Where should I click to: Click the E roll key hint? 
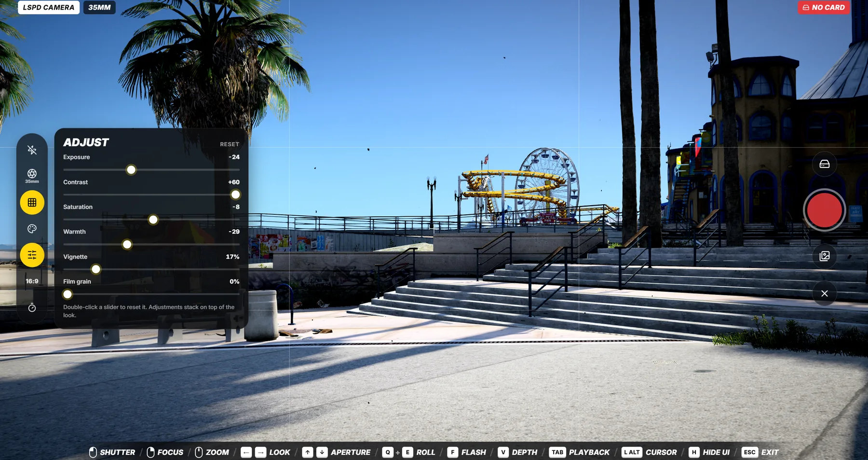(407, 452)
